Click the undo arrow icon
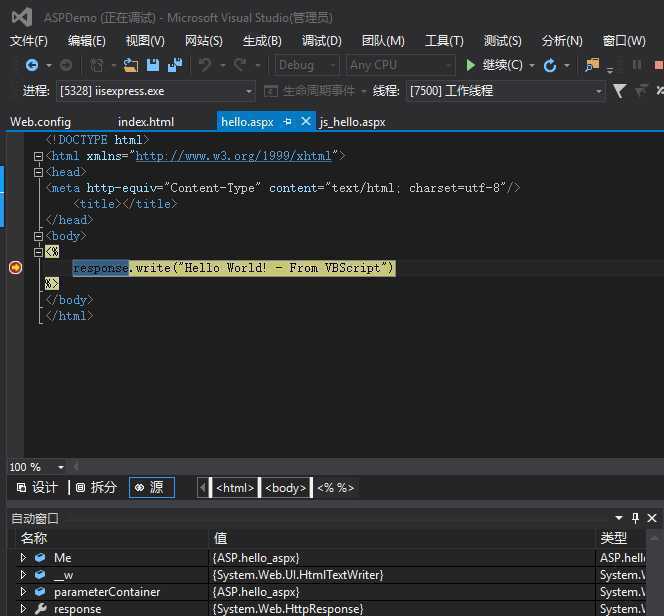The height and width of the screenshot is (616, 664). [205, 65]
